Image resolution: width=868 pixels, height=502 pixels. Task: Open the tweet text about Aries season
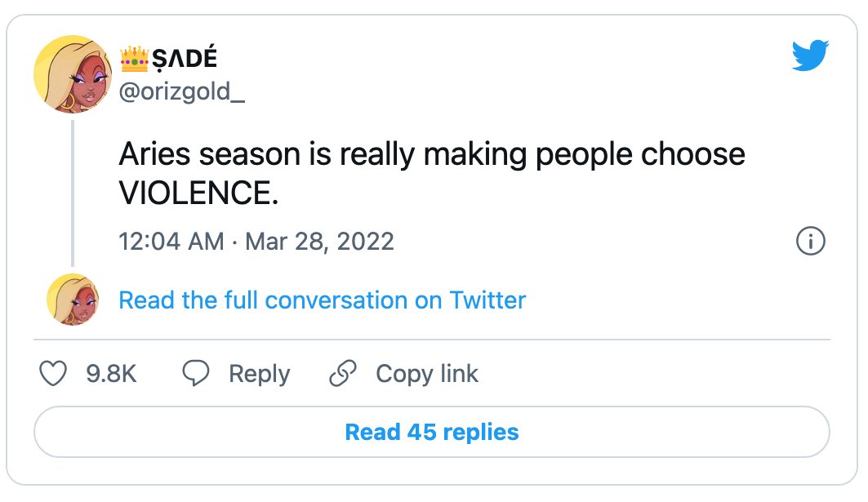432,173
